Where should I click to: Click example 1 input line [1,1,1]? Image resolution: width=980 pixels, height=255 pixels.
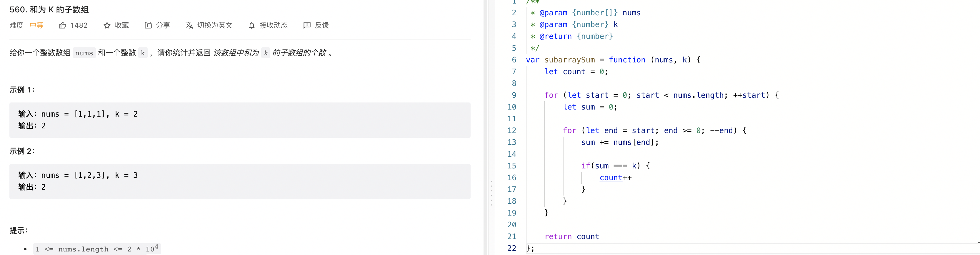78,114
